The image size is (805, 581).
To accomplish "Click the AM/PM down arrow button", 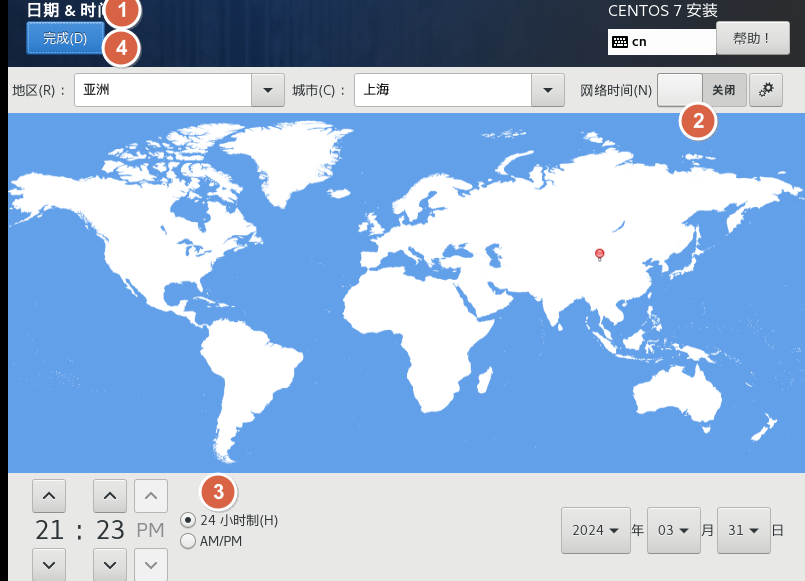I will pos(151,565).
